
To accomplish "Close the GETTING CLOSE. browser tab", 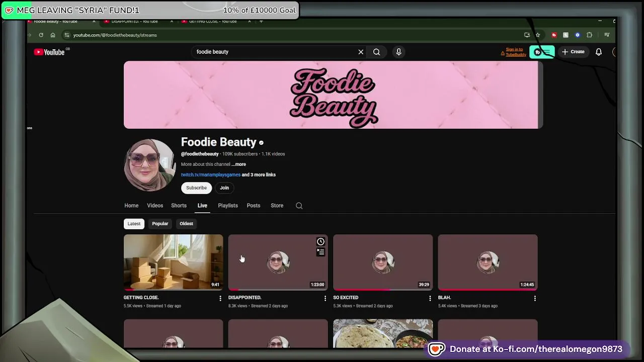I will [x=249, y=21].
